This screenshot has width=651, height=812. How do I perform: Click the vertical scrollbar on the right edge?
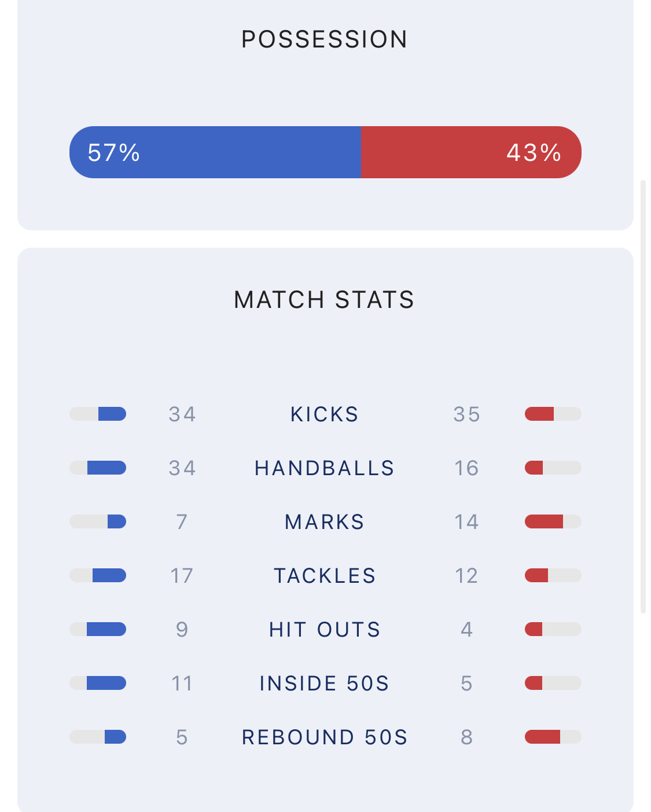(643, 396)
